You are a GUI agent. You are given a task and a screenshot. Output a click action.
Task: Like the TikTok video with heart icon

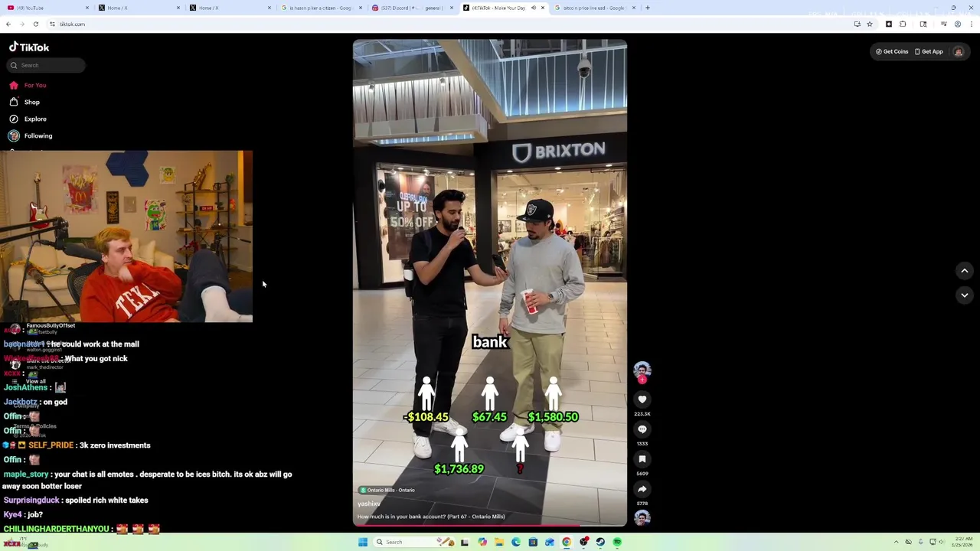(x=642, y=399)
